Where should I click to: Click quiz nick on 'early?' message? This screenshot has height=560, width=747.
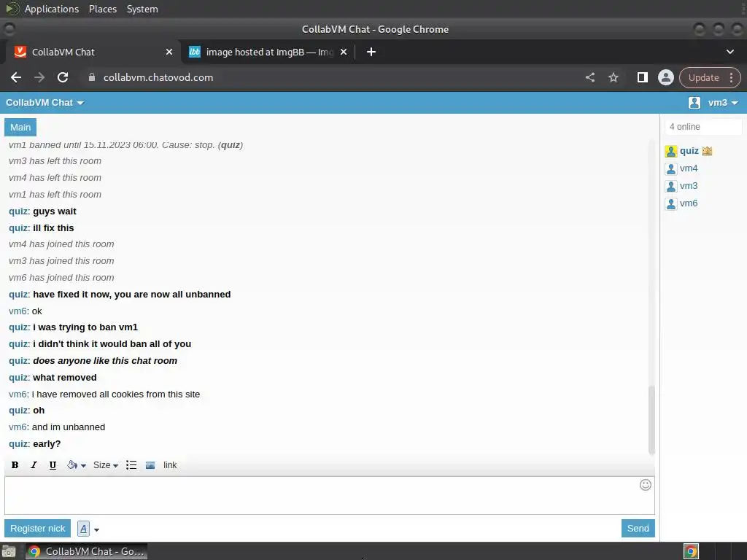(x=19, y=444)
